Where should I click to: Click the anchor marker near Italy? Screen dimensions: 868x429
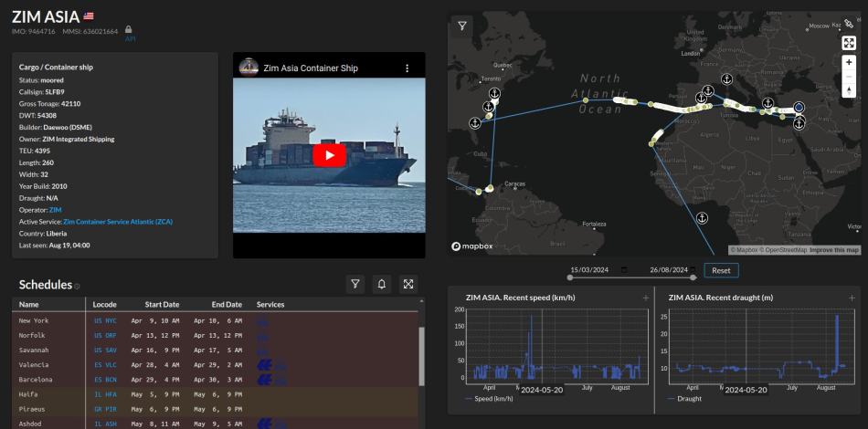[727, 79]
